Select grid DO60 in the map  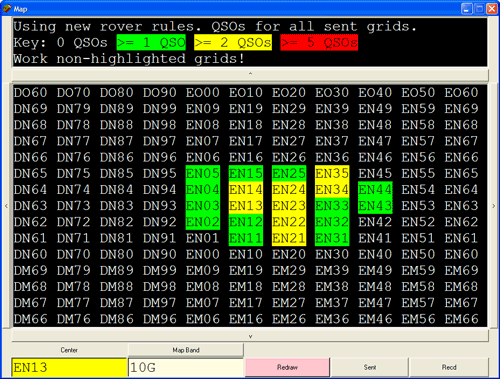[x=30, y=92]
